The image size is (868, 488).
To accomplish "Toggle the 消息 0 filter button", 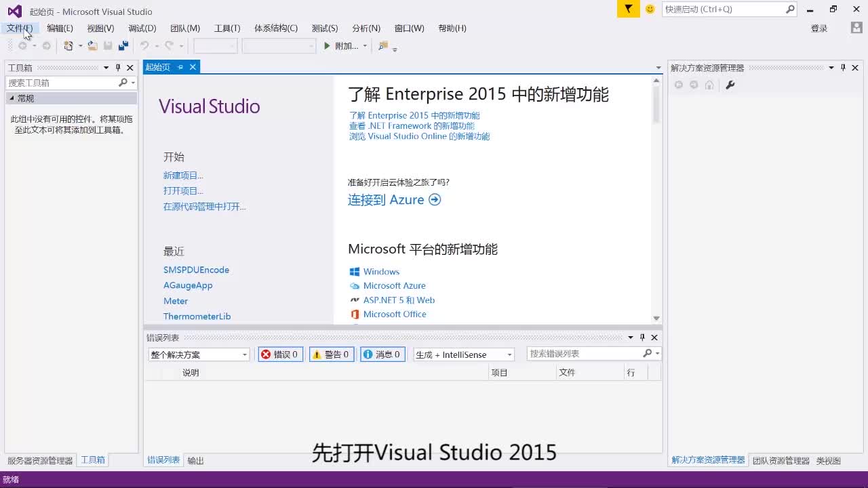I will click(382, 354).
